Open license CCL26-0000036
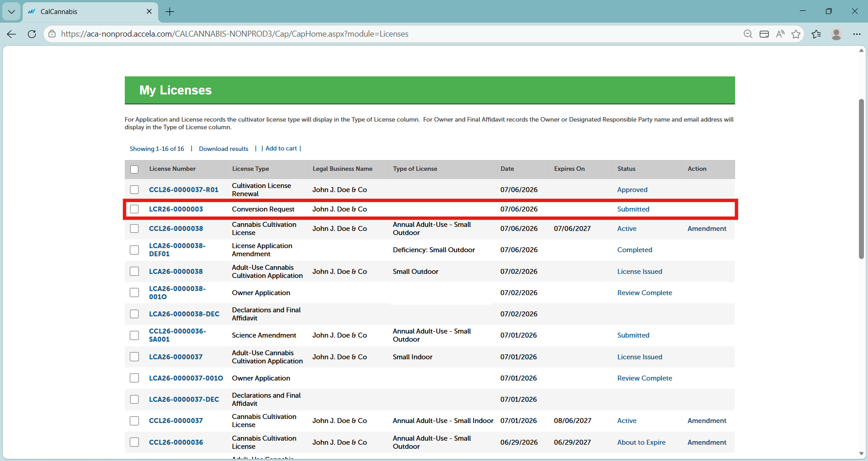The width and height of the screenshot is (868, 461). pyautogui.click(x=176, y=442)
